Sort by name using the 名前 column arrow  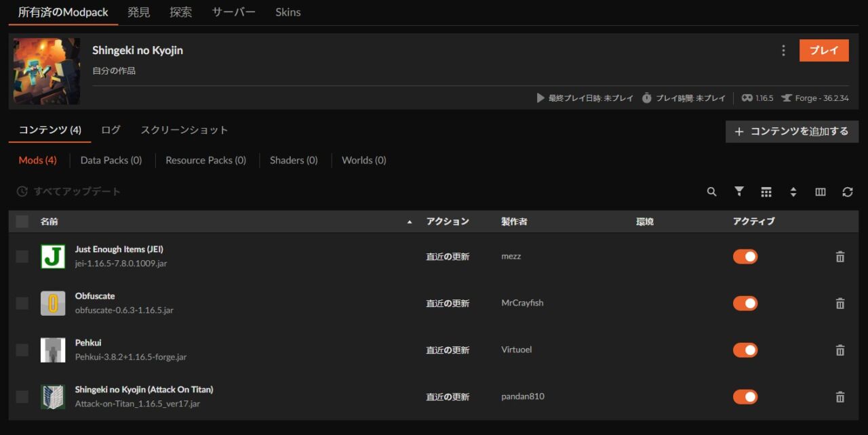[x=409, y=222]
